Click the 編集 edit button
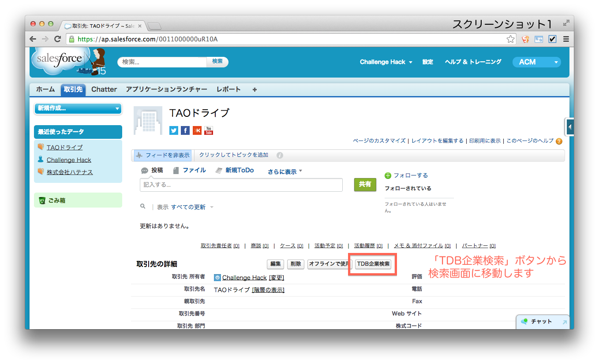 point(276,264)
